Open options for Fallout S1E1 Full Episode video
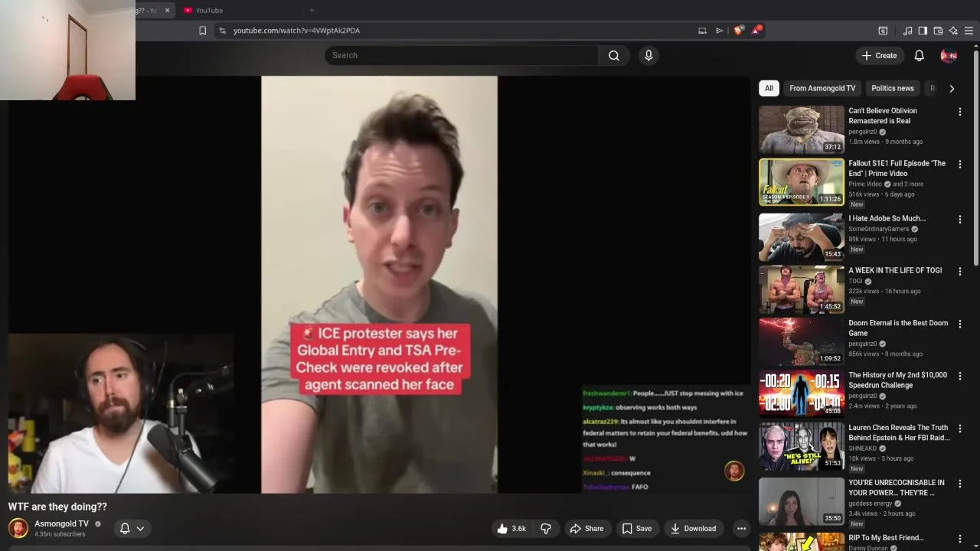 (959, 164)
